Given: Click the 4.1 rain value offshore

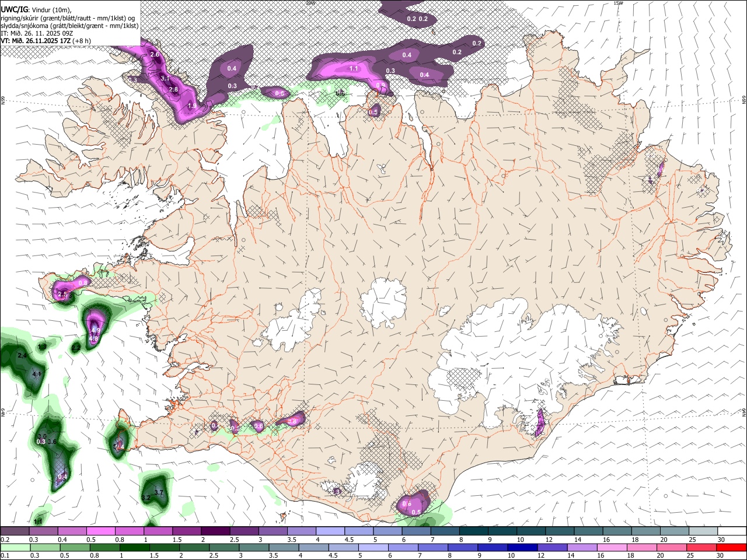Looking at the screenshot, I should pyautogui.click(x=36, y=374).
